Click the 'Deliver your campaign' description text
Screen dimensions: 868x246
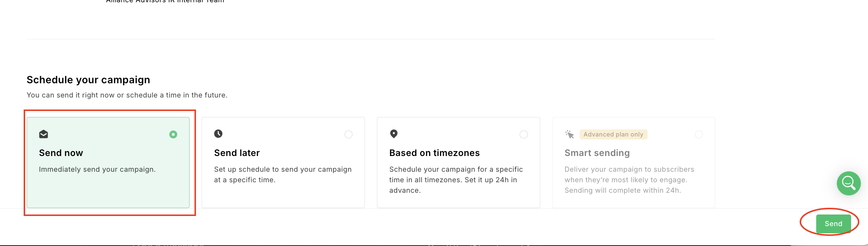pyautogui.click(x=629, y=180)
